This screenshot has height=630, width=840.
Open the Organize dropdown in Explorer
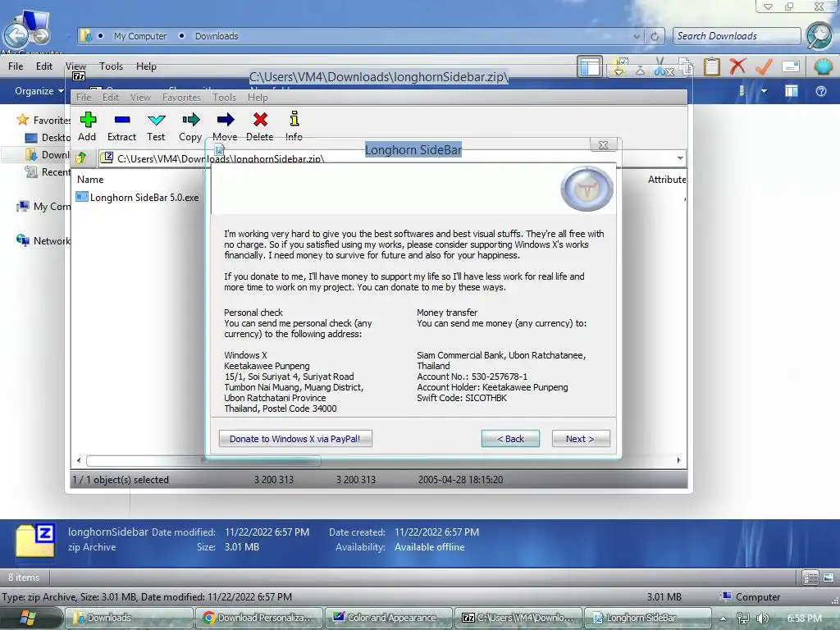point(39,91)
